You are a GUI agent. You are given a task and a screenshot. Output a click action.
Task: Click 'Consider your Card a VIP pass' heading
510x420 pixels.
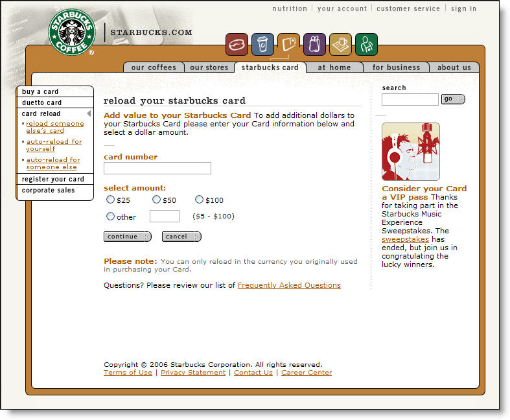[x=424, y=192]
